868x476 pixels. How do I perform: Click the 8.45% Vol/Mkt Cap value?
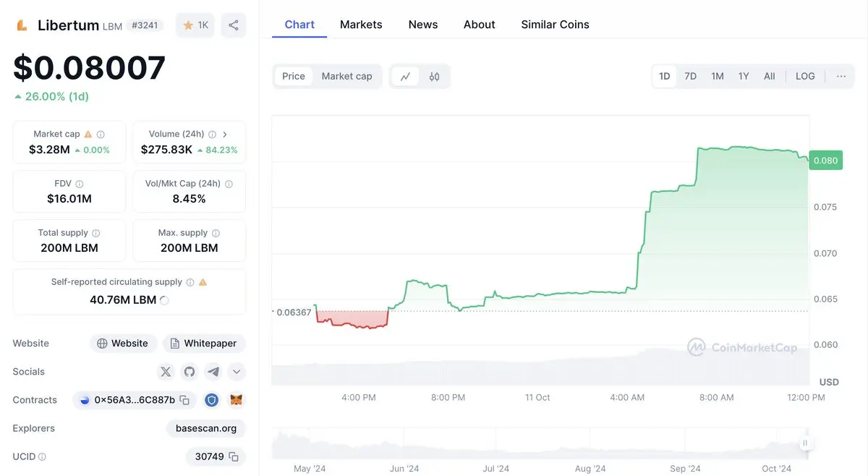click(x=190, y=199)
